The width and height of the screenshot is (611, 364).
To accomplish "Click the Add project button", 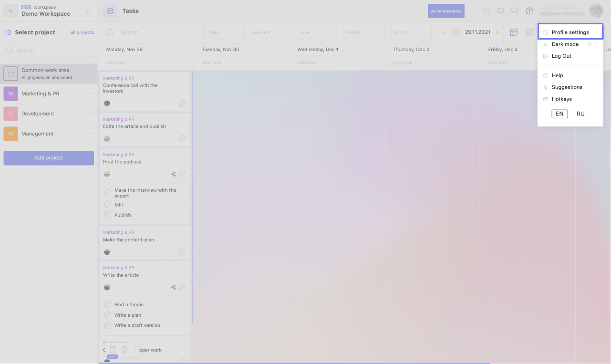I will click(49, 158).
